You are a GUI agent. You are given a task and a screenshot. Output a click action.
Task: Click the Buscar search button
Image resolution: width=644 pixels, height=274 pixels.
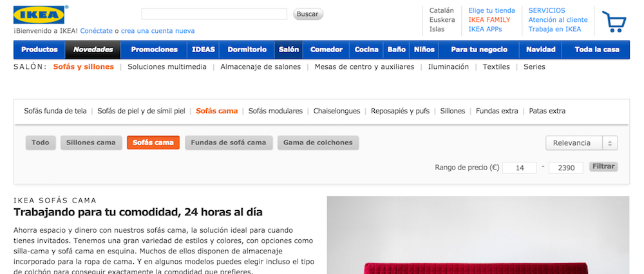pos(308,14)
